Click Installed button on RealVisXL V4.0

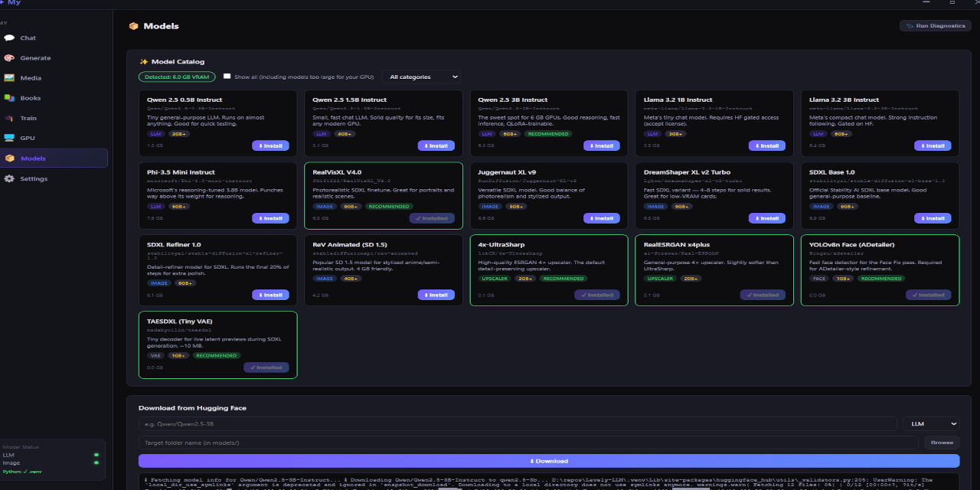[x=432, y=218]
